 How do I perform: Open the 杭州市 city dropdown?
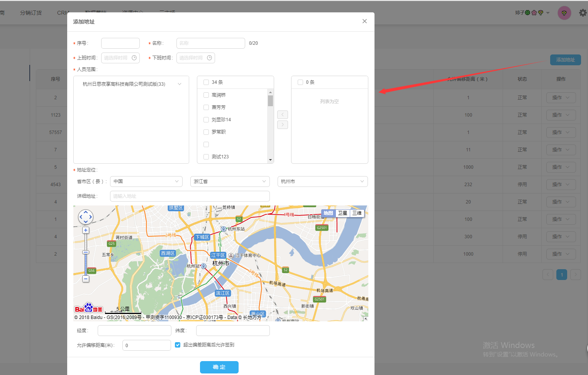(x=322, y=182)
